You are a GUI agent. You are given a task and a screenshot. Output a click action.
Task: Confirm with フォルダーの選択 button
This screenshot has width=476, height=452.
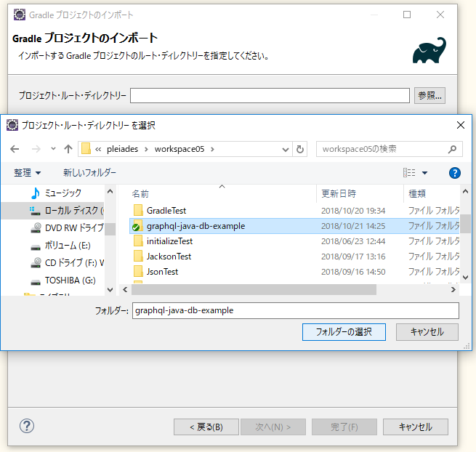pos(344,332)
